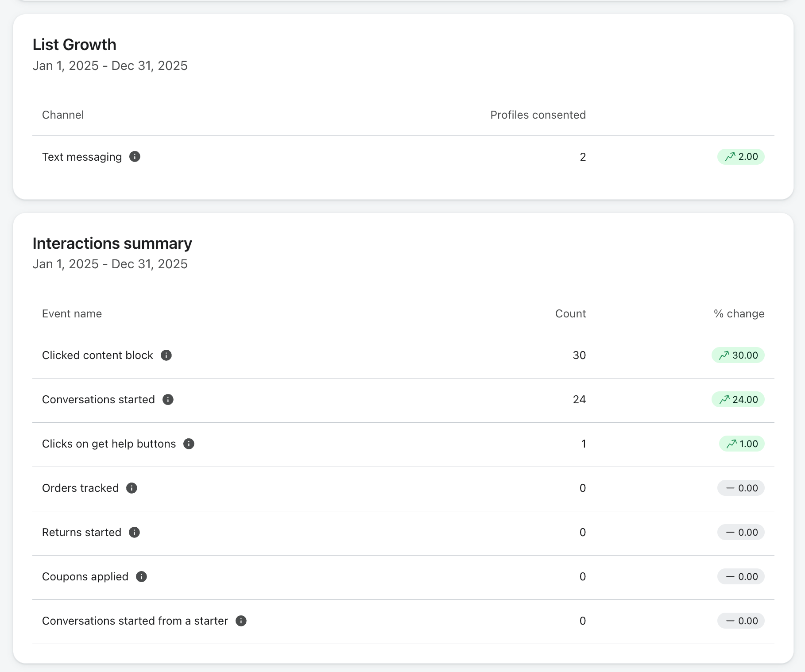
Task: Click the % change column header
Action: pos(739,314)
